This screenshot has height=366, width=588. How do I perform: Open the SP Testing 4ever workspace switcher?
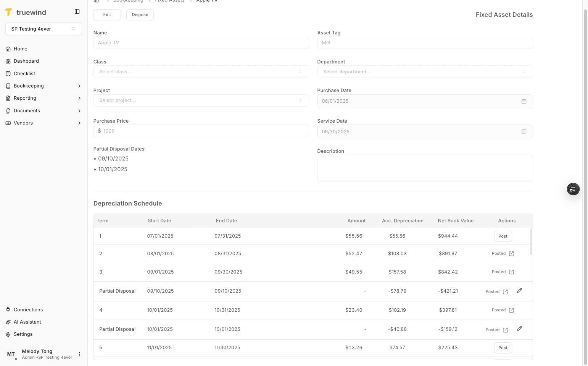coord(43,29)
